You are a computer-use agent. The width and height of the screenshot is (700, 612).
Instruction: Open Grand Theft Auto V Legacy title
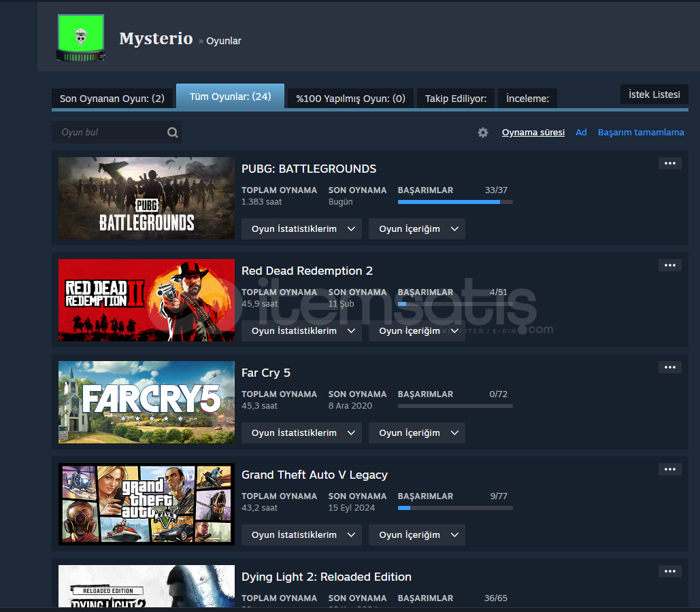click(x=314, y=475)
